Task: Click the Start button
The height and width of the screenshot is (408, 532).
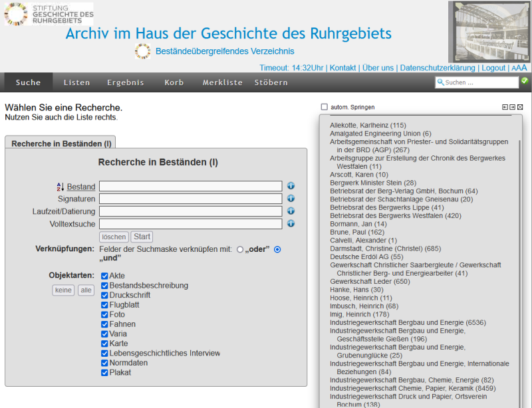Action: coord(142,237)
